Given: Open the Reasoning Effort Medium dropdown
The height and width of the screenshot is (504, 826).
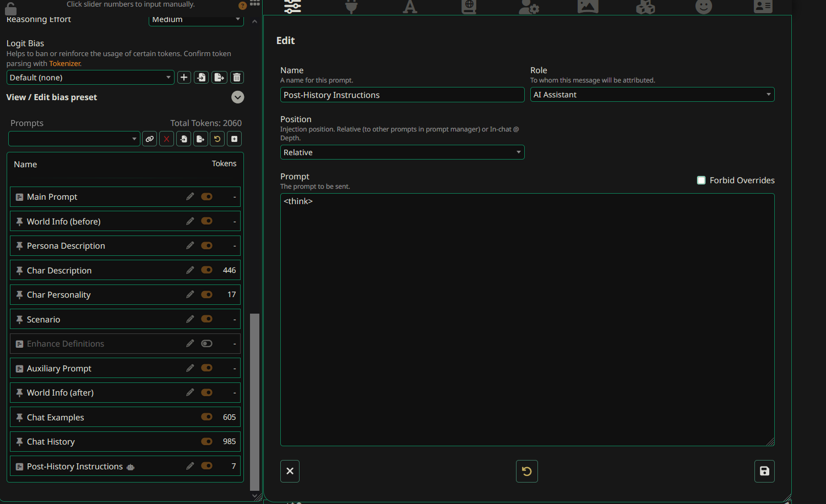Looking at the screenshot, I should click(x=196, y=20).
